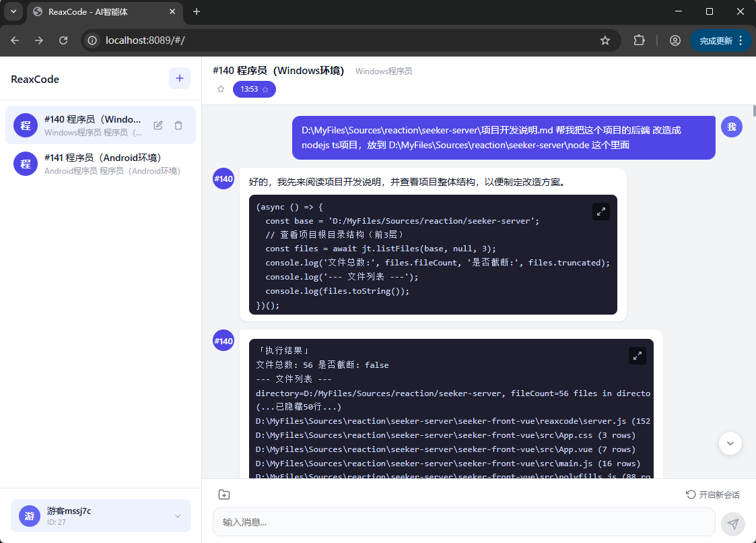756x543 pixels.
Task: Open the browser extensions menu
Action: tap(639, 40)
